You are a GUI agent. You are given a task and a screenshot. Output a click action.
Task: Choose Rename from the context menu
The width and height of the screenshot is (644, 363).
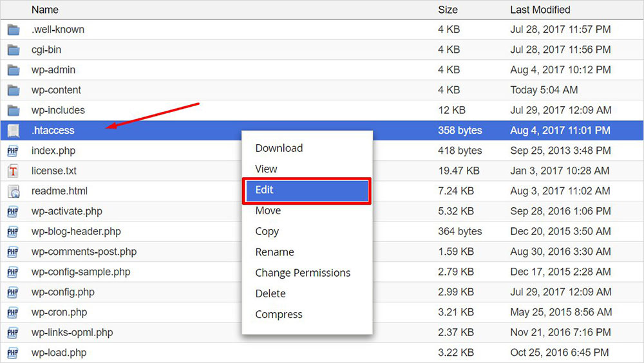[x=274, y=252]
